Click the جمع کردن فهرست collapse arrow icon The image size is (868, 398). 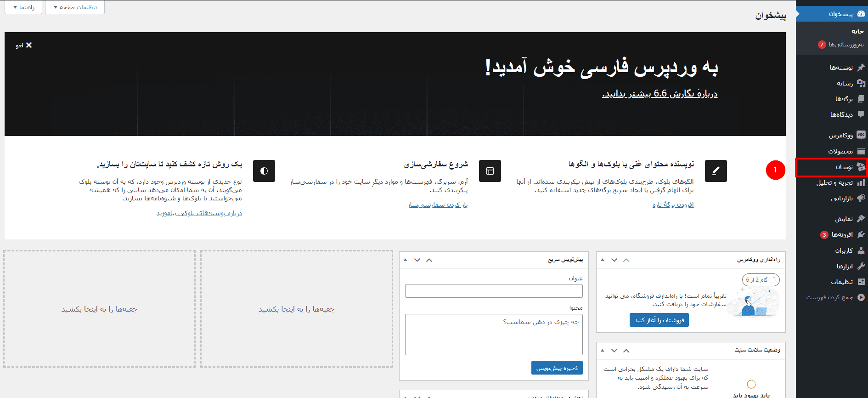coord(861,297)
